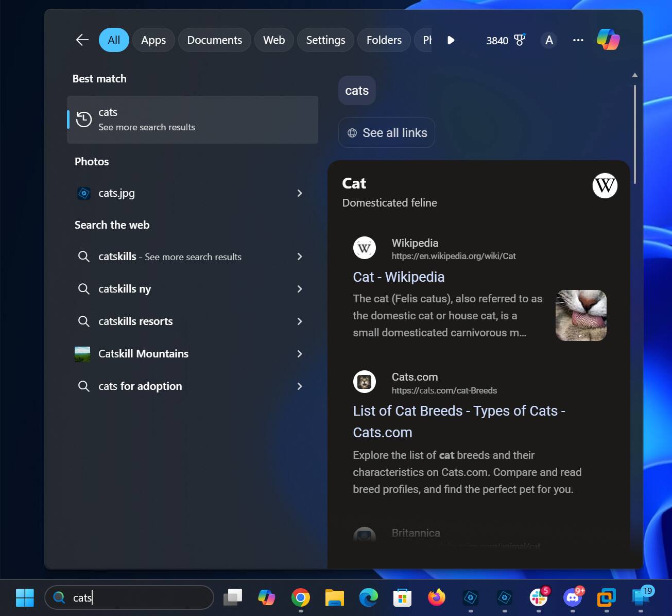Viewport: 672px width, 616px height.
Task: Click the cats query chip
Action: 357,91
